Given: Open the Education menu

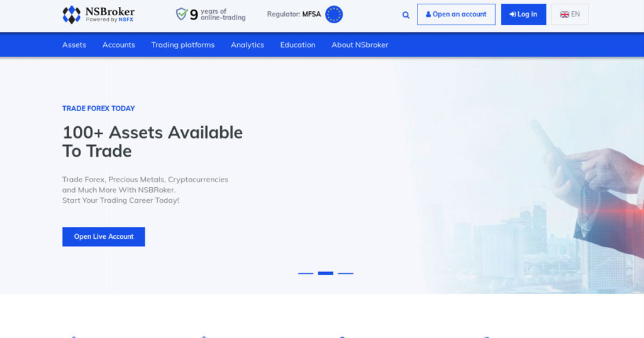Looking at the screenshot, I should click(x=297, y=45).
